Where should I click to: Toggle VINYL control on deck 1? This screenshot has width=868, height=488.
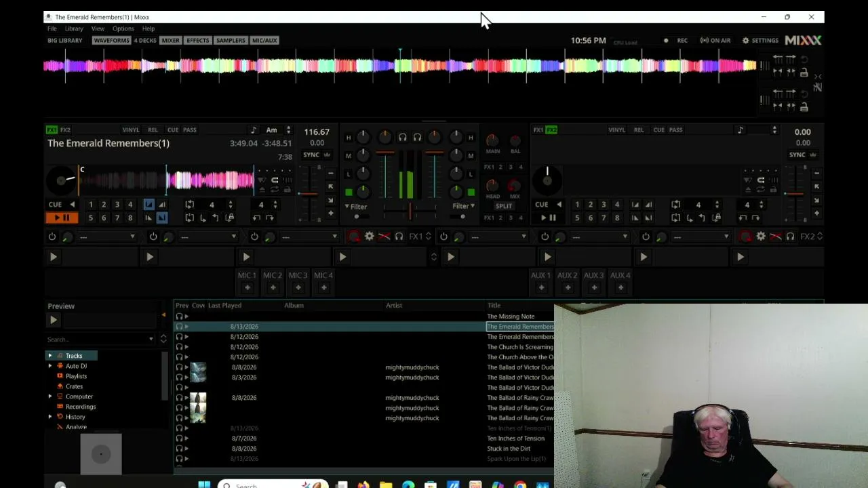coord(131,129)
